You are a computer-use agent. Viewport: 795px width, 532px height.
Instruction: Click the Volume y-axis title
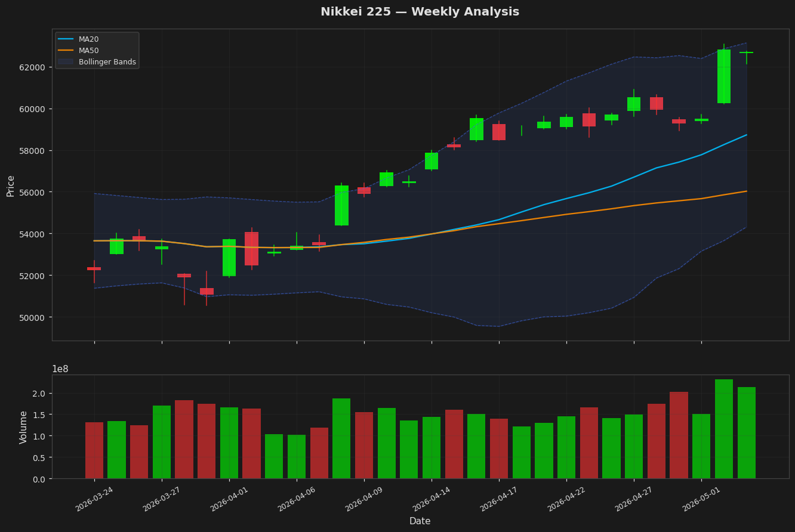[x=23, y=427]
